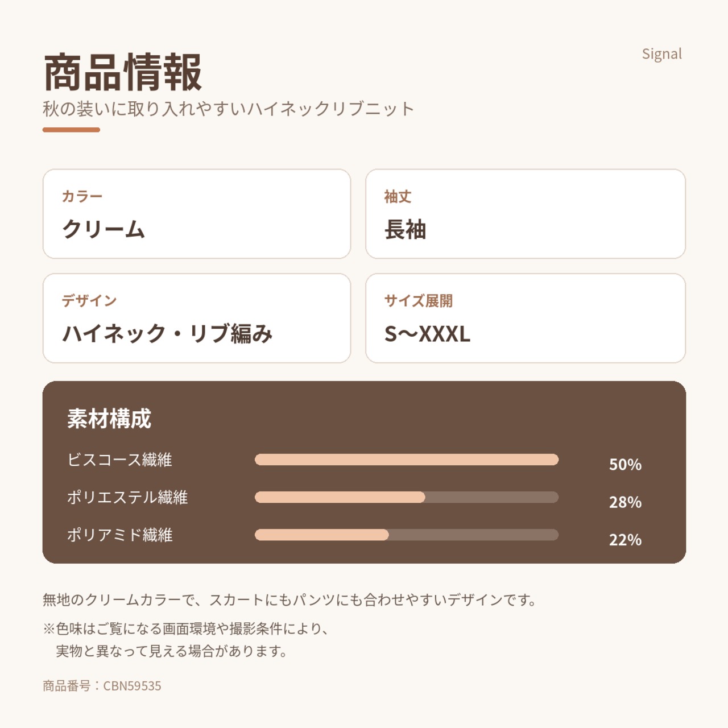
Task: Click the 商品情報 heading
Action: pos(123,72)
